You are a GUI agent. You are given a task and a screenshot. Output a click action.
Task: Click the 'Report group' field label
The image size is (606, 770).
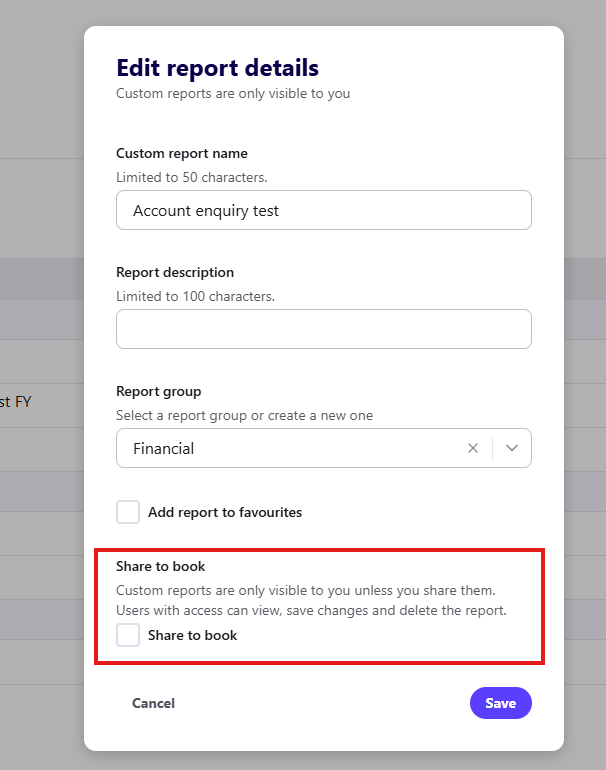[159, 391]
